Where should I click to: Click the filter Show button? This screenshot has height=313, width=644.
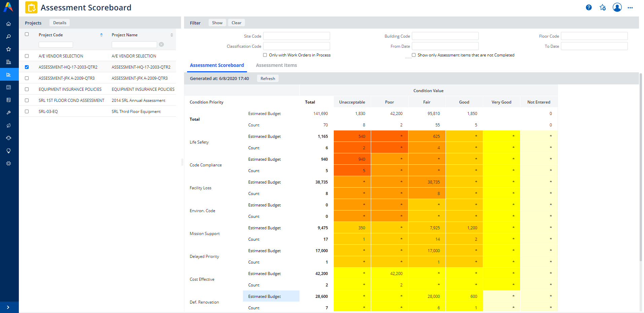217,23
